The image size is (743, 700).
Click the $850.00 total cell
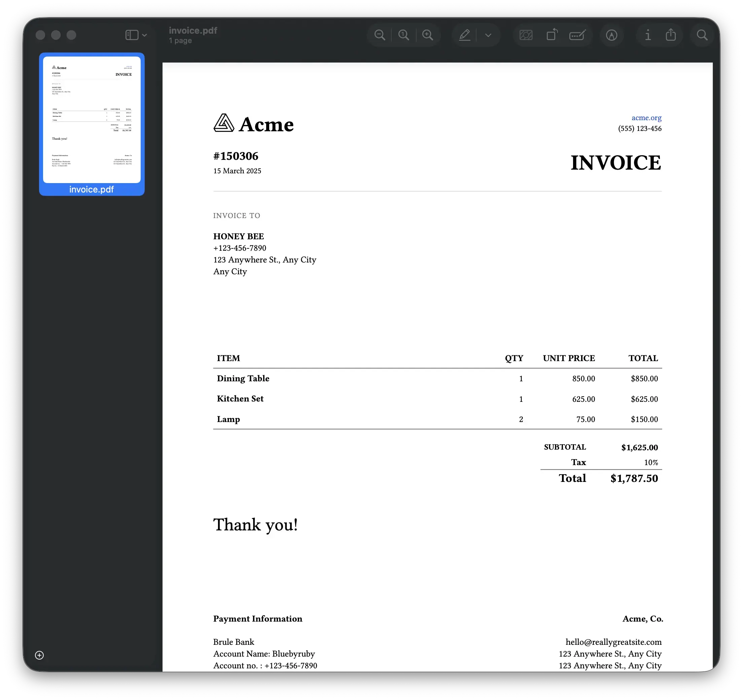click(644, 379)
